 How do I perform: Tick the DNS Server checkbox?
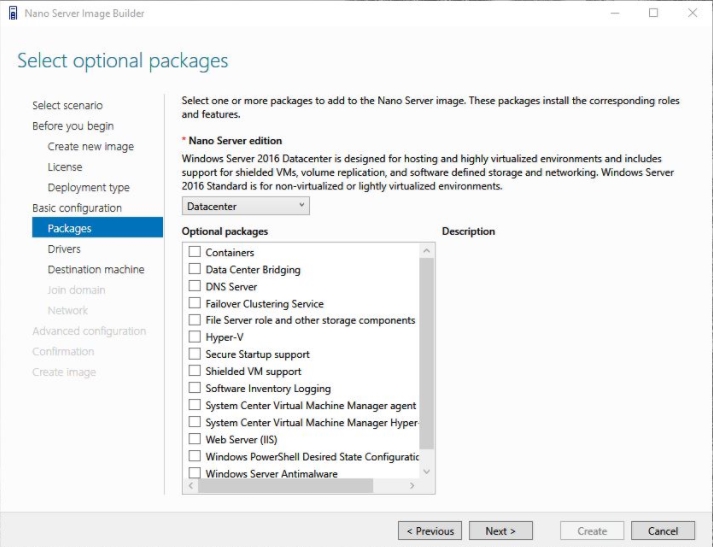click(195, 287)
